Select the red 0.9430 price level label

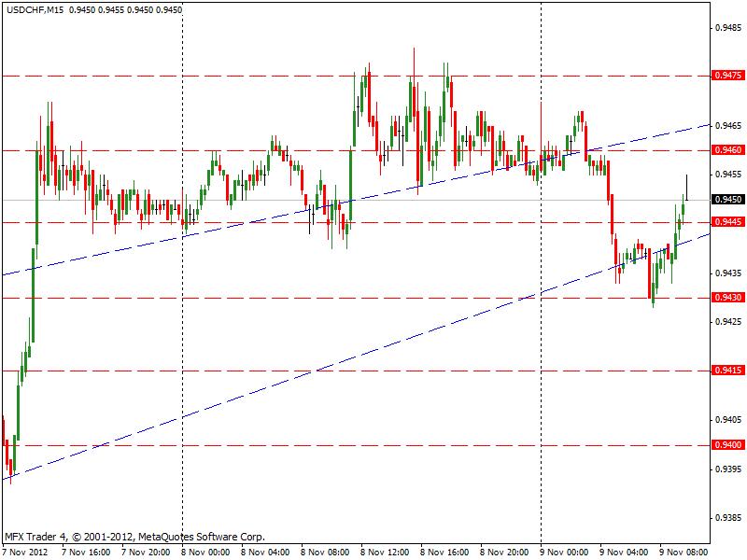pos(727,298)
